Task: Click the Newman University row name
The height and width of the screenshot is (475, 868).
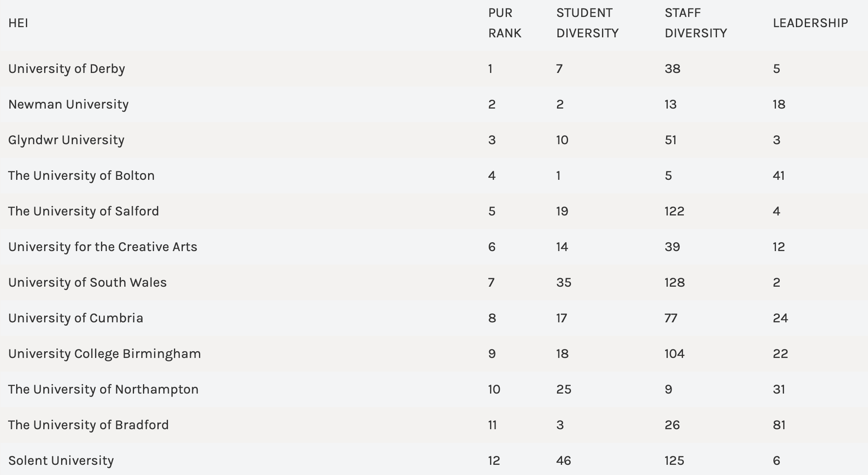Action: [68, 104]
